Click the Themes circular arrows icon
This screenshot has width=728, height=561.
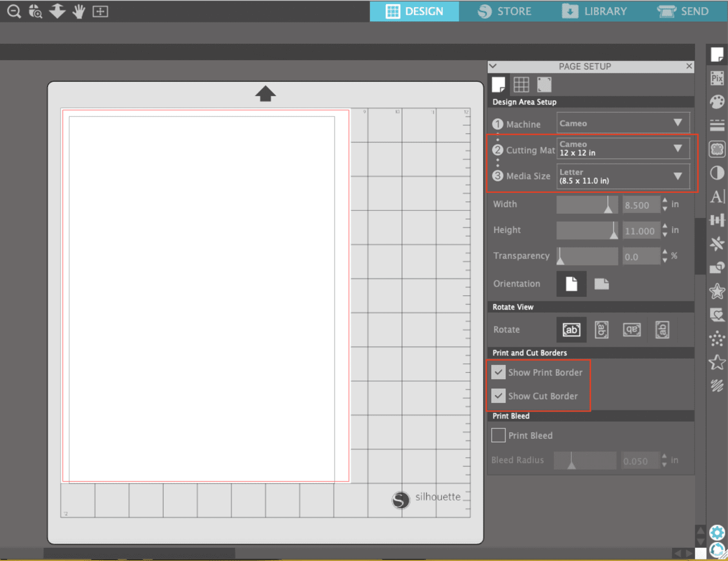(x=717, y=550)
